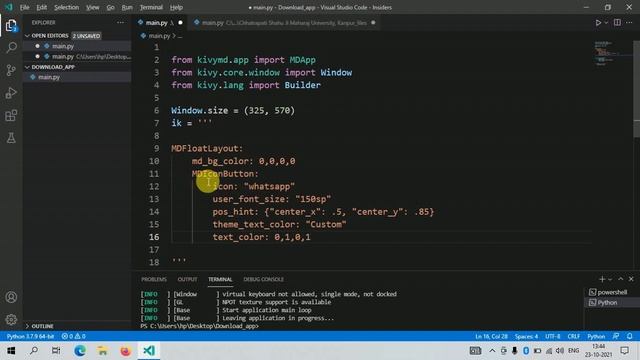This screenshot has width=640, height=360.
Task: Open Firefox from taskbar
Action: 125,351
